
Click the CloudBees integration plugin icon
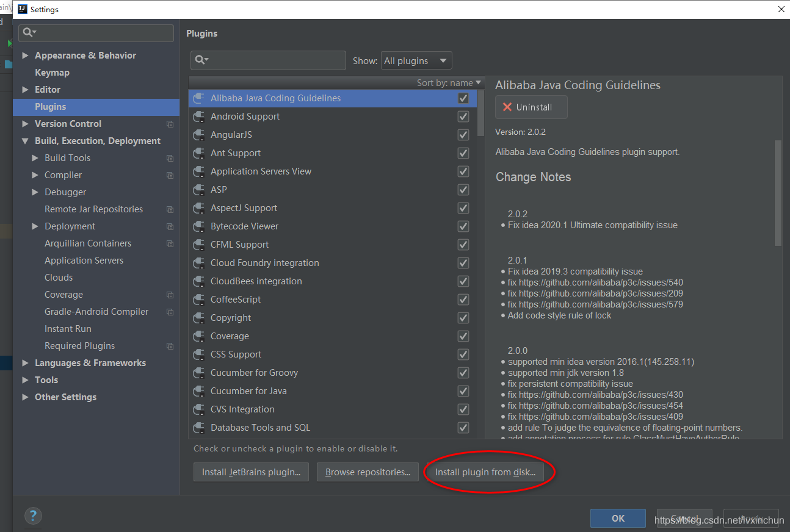198,281
